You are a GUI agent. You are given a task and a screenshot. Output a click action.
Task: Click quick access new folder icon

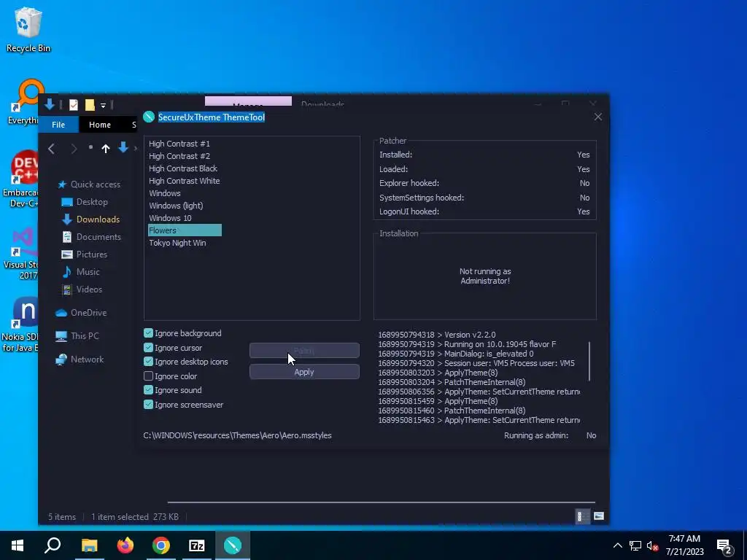(90, 105)
